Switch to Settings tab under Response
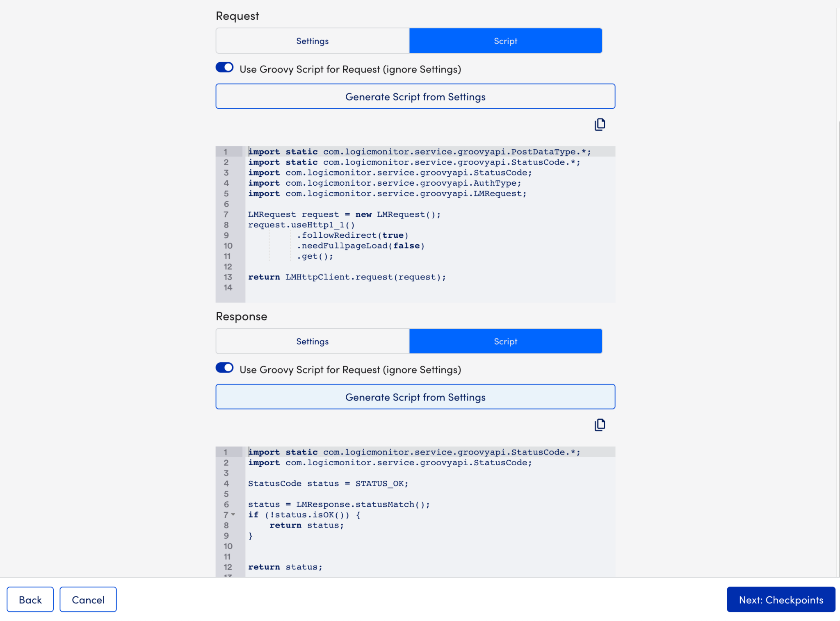 [312, 341]
